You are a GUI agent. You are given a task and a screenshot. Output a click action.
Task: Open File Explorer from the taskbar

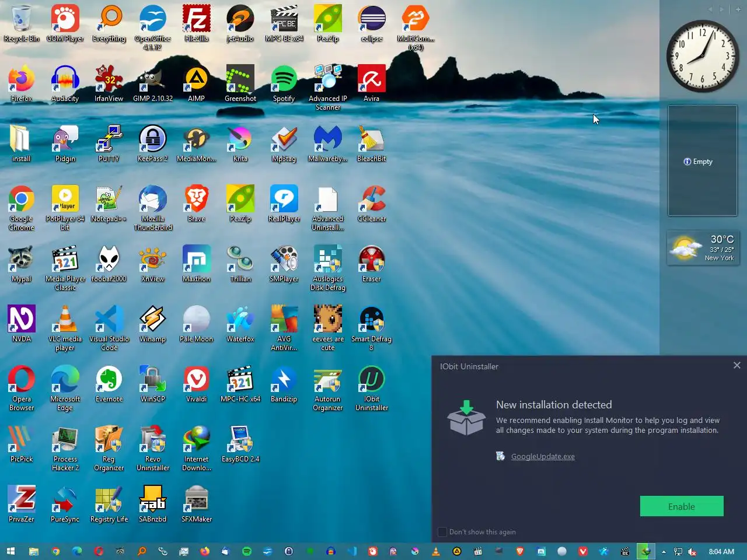click(33, 551)
